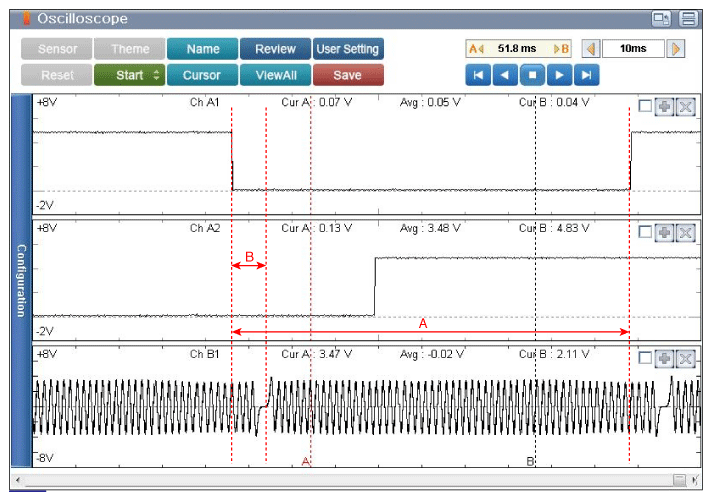
Task: Expand the Configuration side panel
Action: pyautogui.click(x=21, y=280)
